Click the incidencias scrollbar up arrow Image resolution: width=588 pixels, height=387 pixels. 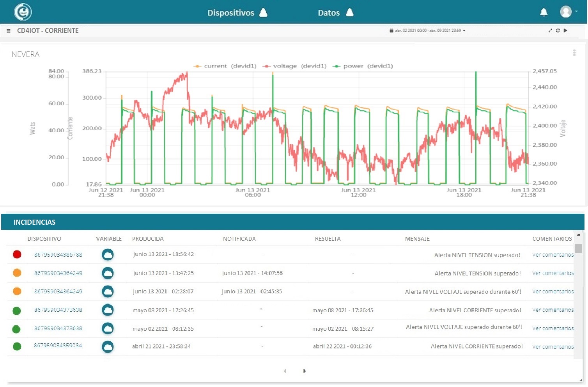579,234
